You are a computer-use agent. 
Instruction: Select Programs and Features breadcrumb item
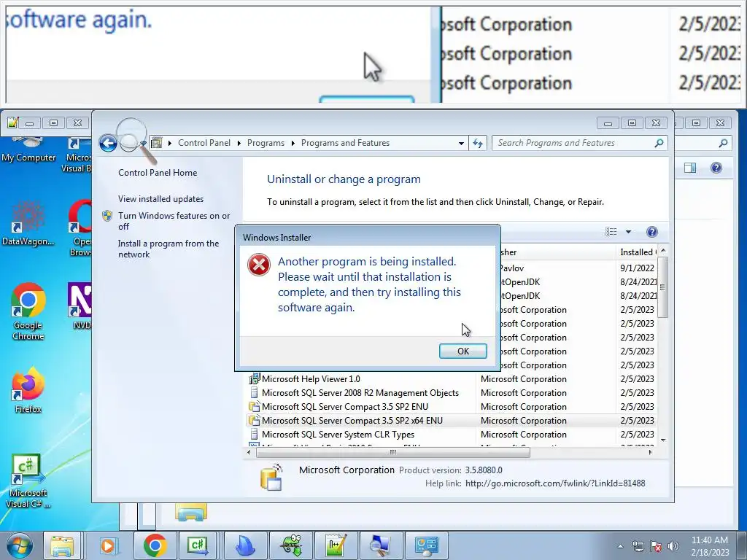click(345, 143)
